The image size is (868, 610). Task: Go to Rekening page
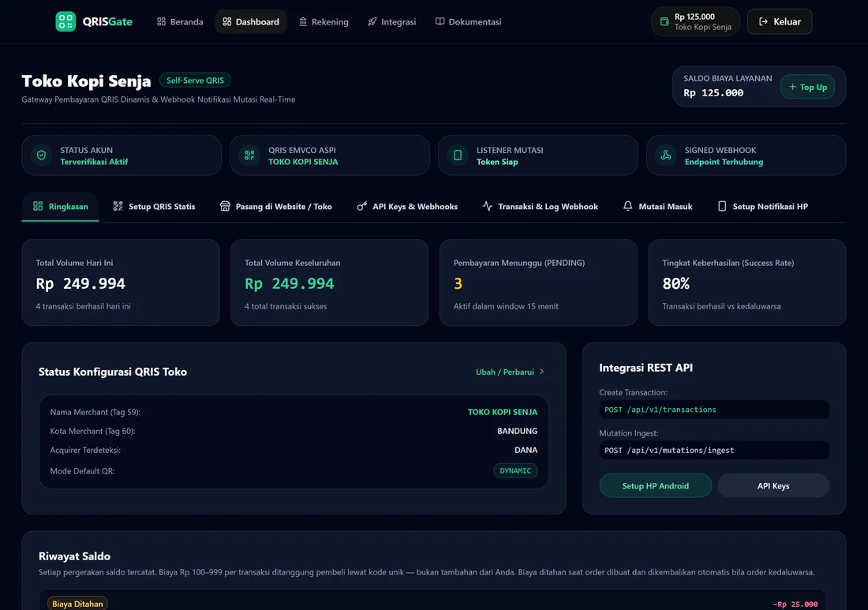click(x=324, y=21)
